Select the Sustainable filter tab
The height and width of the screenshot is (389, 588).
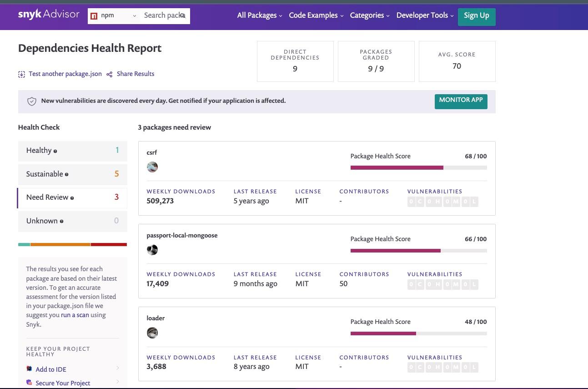coord(72,174)
